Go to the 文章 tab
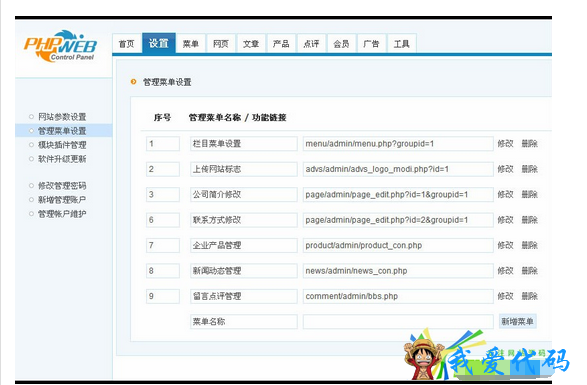Screen dimensions: 587x385 251,44
